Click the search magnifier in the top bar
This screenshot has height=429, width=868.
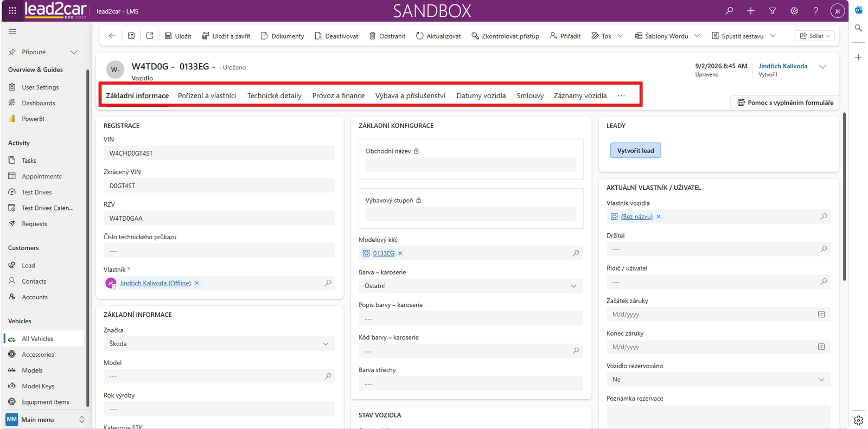[729, 11]
